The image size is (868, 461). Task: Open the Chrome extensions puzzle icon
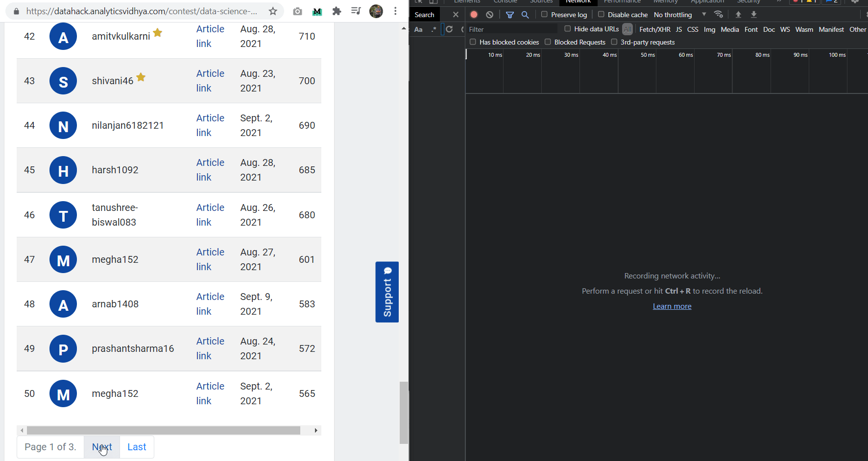(337, 11)
